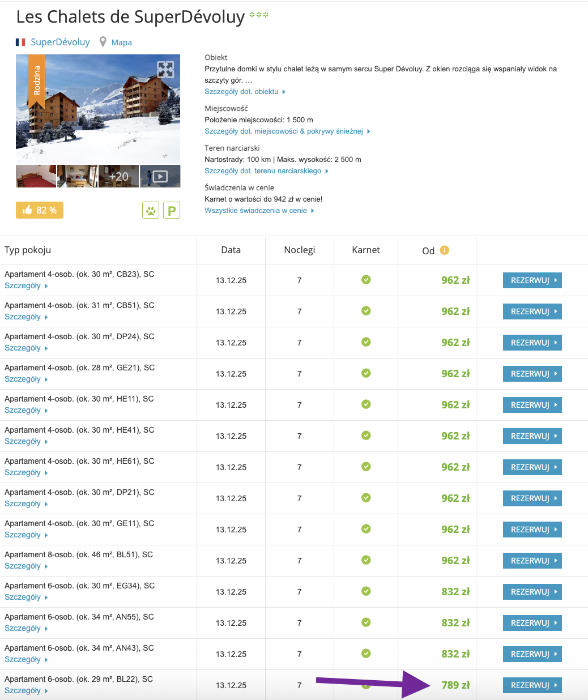Click REZERWUJ for the GE11 apartment

pos(532,530)
